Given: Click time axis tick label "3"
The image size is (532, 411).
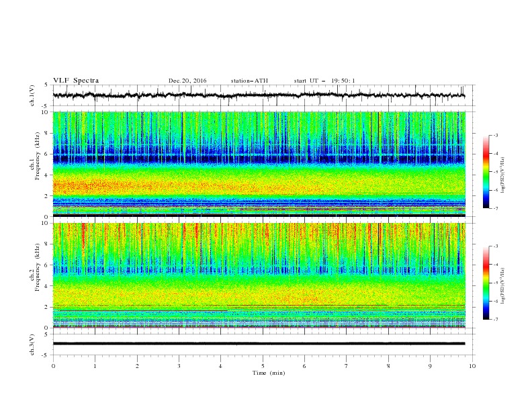Looking at the screenshot, I should 179,366.
